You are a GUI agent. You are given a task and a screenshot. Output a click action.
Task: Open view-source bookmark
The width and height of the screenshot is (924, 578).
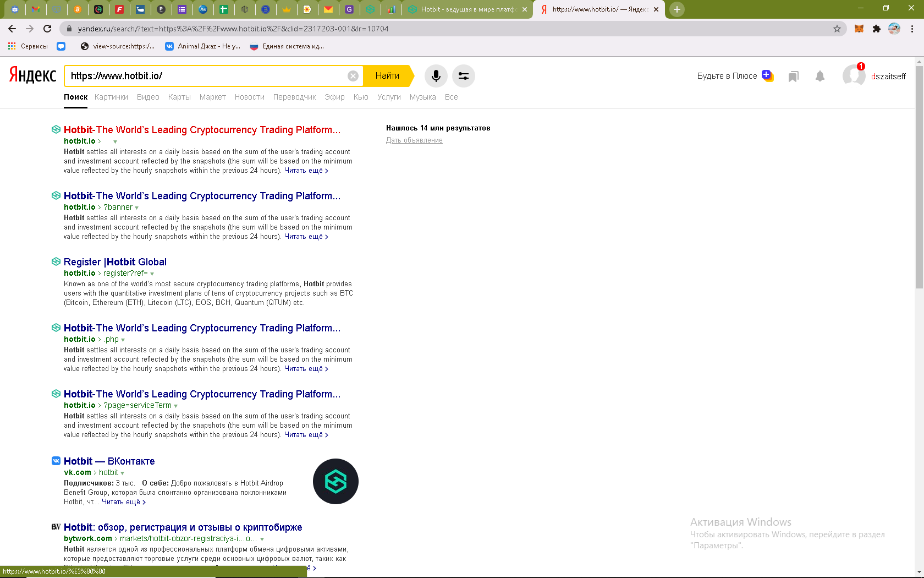point(118,46)
